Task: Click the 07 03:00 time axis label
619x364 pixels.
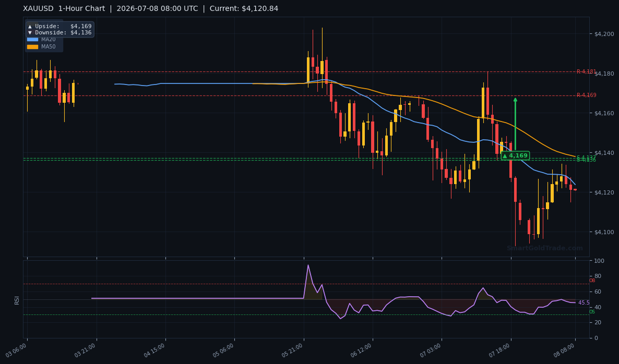Action: click(431, 350)
